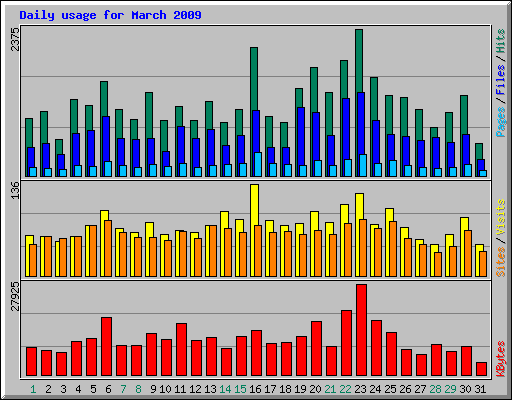Click day 16 on the x-axis
Screen dimensions: 512x400
[255, 389]
